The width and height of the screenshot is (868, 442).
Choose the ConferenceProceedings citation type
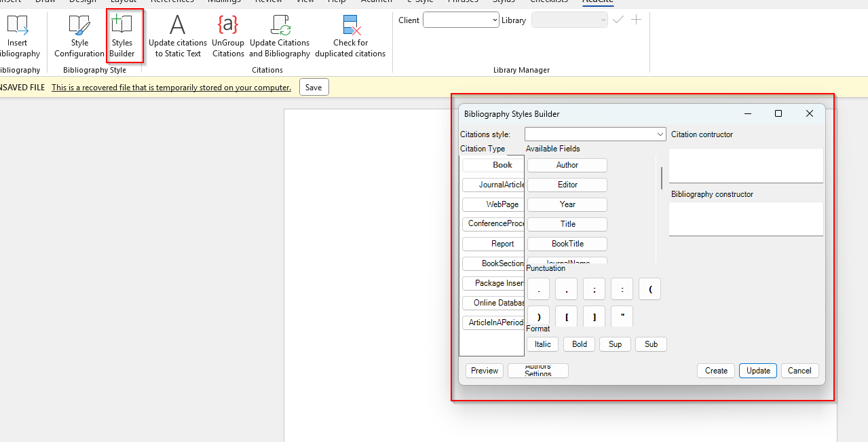(493, 223)
